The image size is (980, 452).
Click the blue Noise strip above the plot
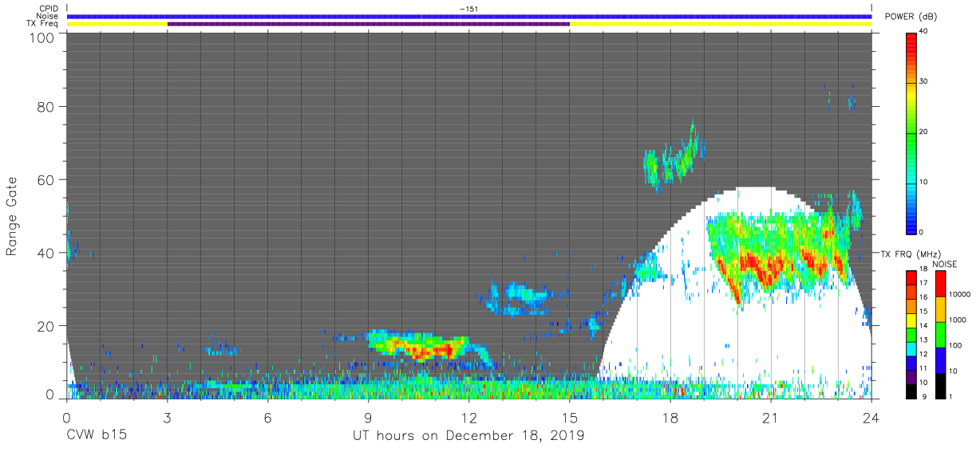point(468,16)
